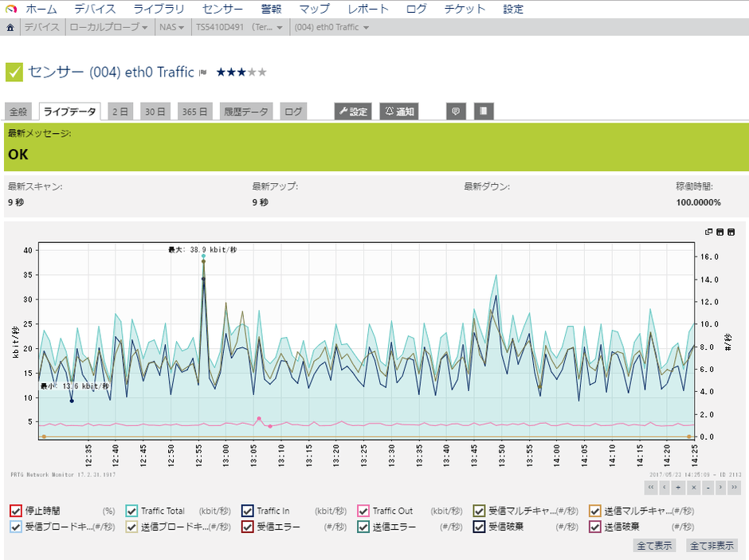Open the センサー menu in top bar
Image resolution: width=749 pixels, height=560 pixels.
point(223,9)
